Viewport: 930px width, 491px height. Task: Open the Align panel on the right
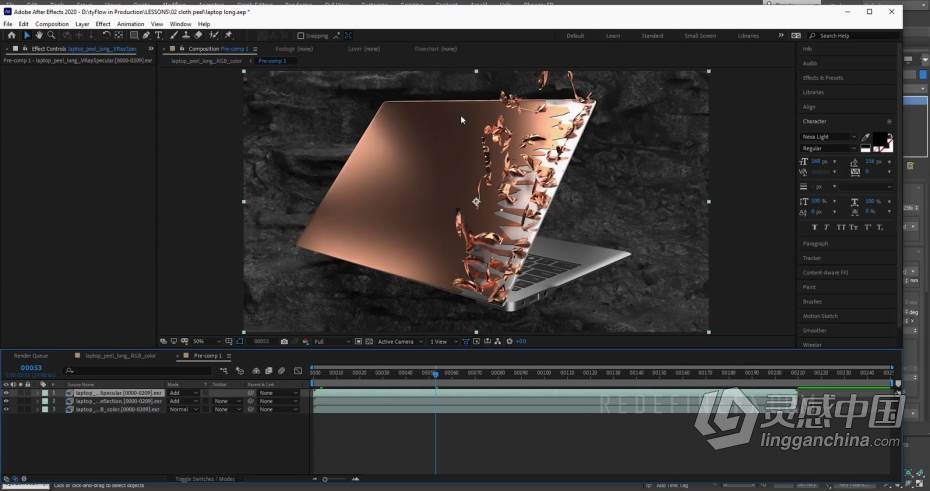click(809, 107)
